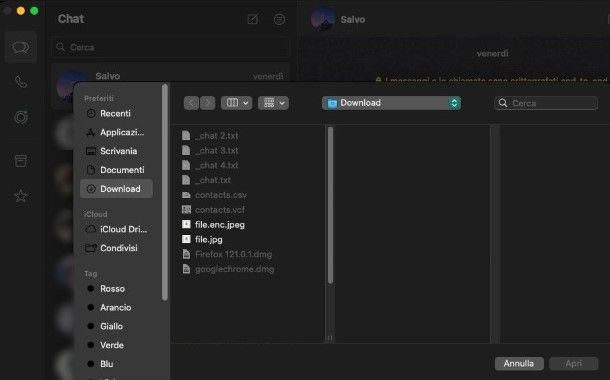Click the contacts.vcf card file icon
The image size is (610, 380).
coord(186,210)
